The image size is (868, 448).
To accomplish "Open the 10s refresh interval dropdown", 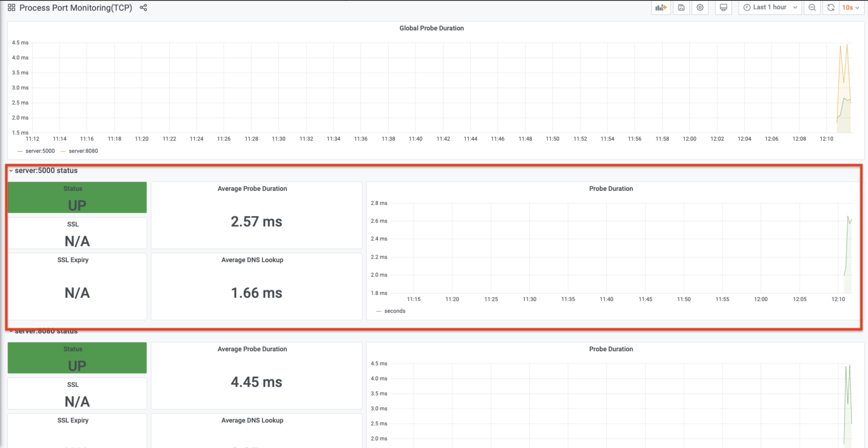I will pos(851,7).
